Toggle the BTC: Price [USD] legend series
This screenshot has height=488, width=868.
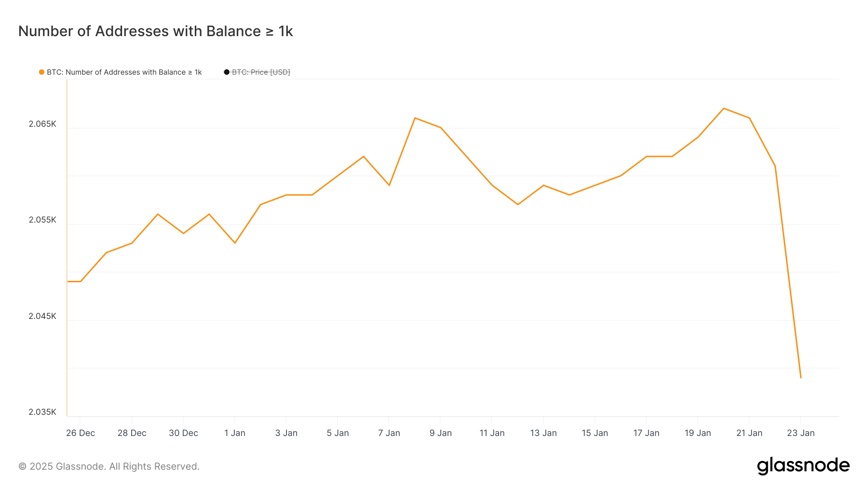coord(261,72)
